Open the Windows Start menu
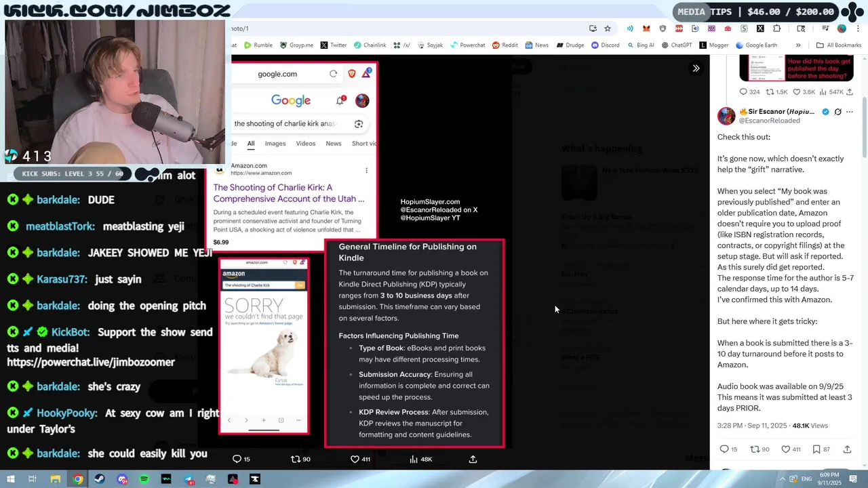 click(10, 479)
